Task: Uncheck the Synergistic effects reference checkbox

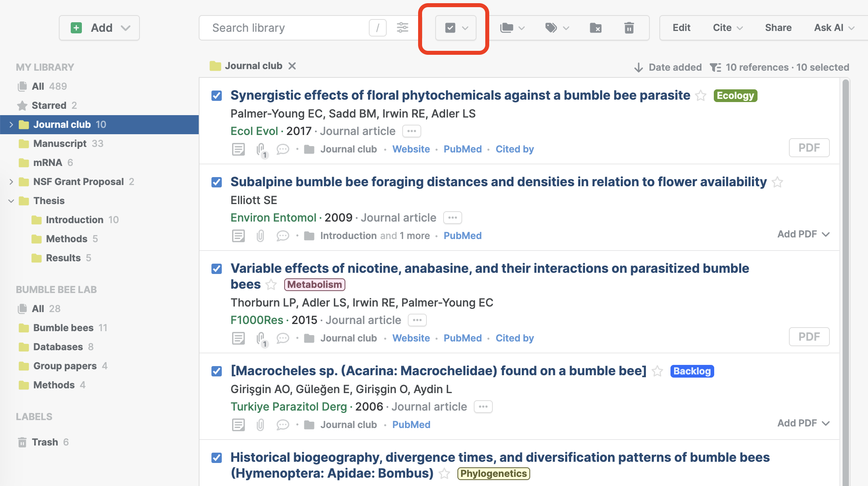Action: [217, 96]
